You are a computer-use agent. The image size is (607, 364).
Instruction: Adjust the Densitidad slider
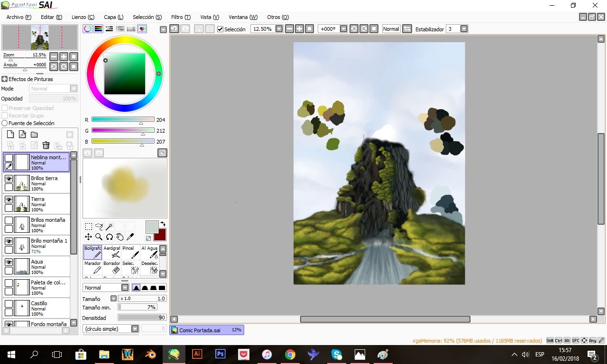click(x=142, y=318)
